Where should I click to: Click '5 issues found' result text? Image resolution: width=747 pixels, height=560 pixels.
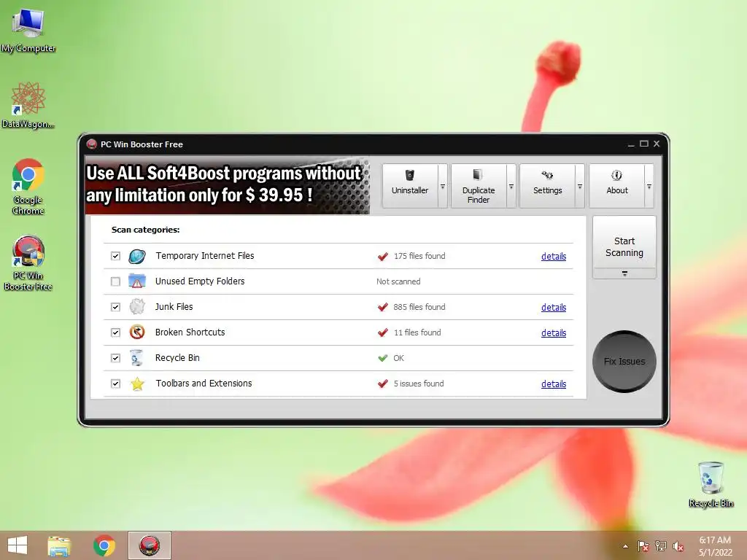point(419,384)
